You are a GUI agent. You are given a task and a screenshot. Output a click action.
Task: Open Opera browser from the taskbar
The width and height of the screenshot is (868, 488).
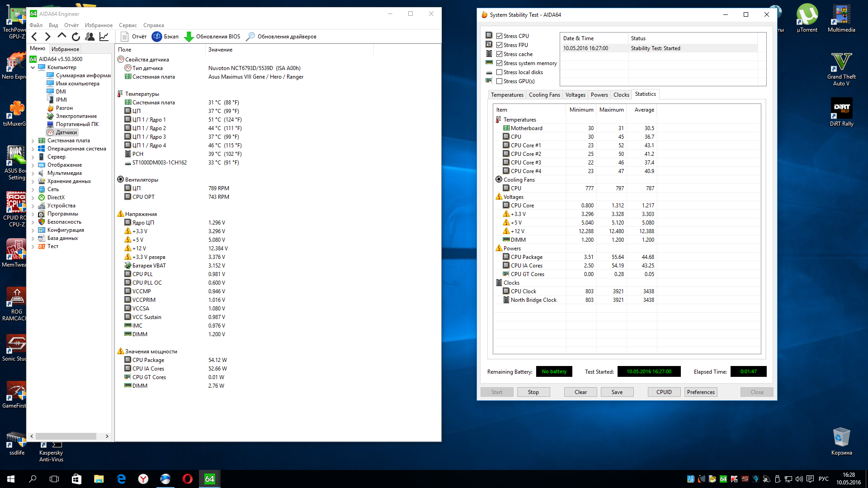187,479
